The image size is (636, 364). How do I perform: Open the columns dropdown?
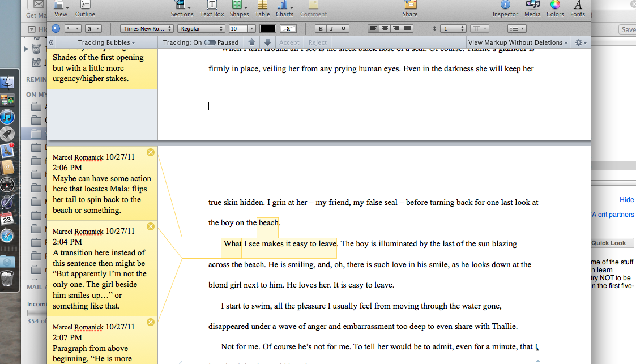[x=480, y=29]
